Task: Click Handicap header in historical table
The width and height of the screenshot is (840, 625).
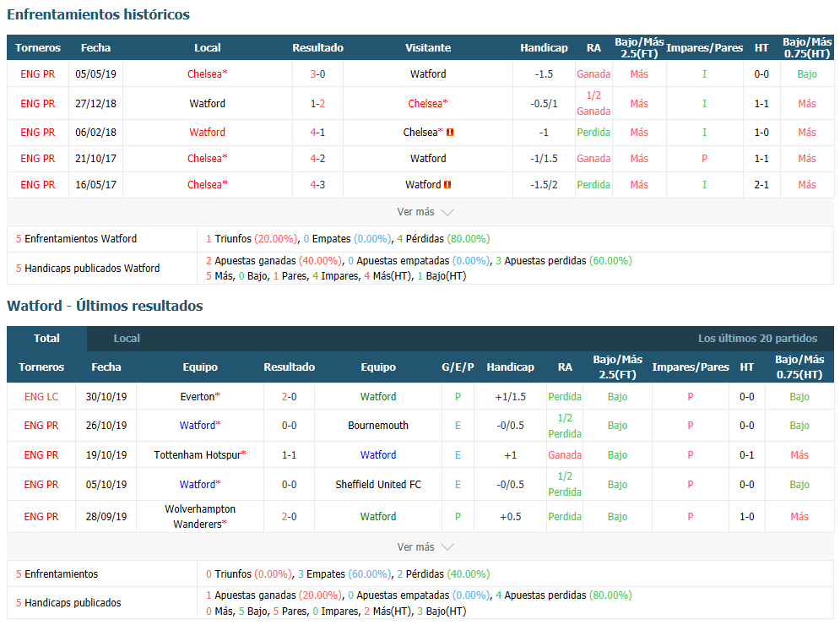Action: (x=544, y=47)
